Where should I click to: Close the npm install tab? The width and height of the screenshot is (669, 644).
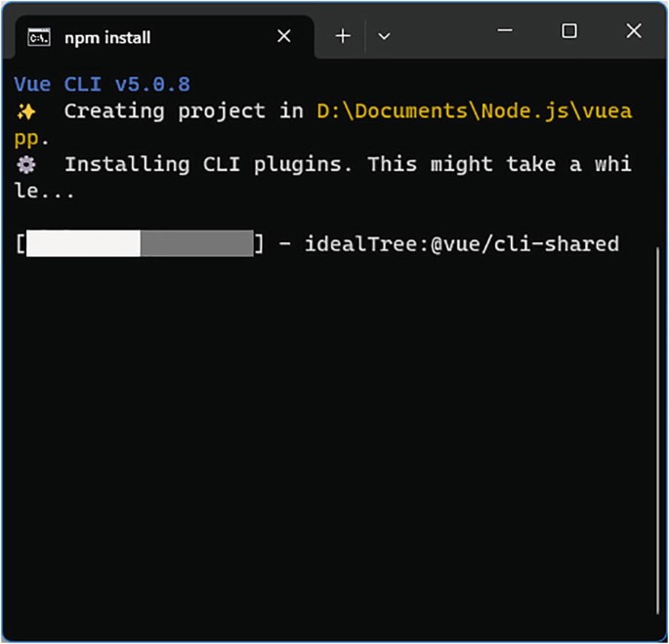click(284, 36)
